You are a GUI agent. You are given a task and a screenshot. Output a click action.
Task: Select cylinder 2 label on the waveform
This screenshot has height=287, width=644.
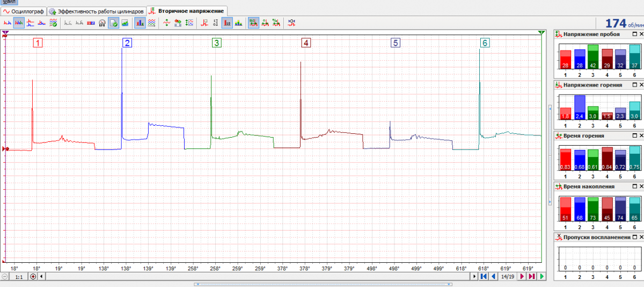click(x=127, y=43)
